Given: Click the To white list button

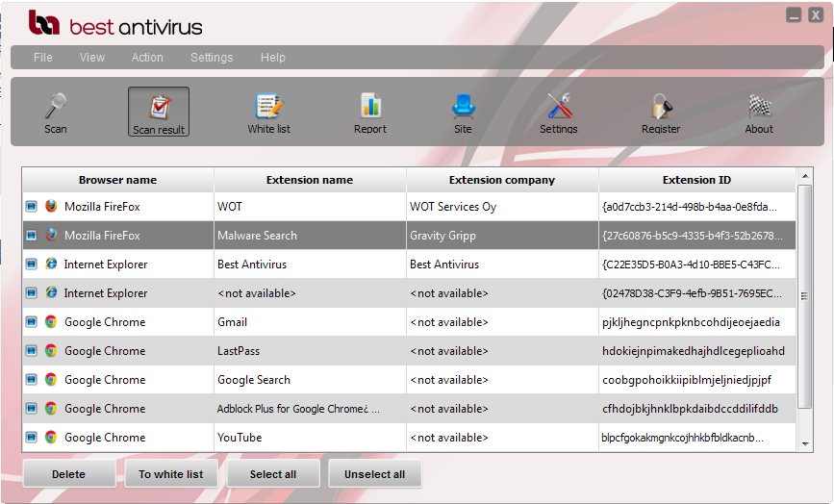Looking at the screenshot, I should 171,473.
